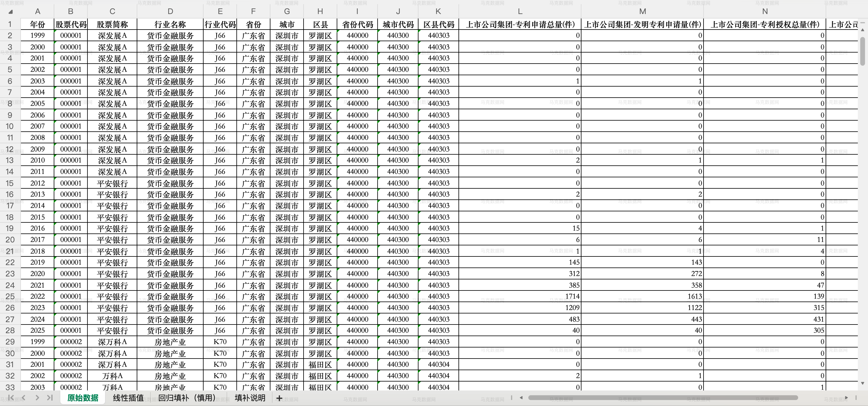The width and height of the screenshot is (868, 406).
Task: Go to previous sheet tab with the arrow
Action: tap(24, 398)
